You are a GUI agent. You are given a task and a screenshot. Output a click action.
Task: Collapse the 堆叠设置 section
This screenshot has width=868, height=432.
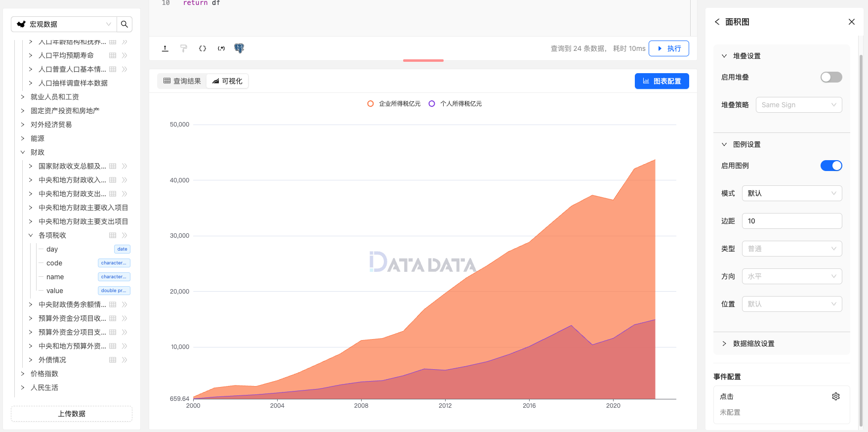[724, 56]
